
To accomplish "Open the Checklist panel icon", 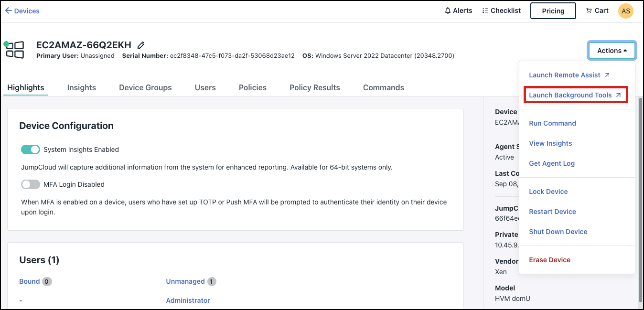I will [x=484, y=10].
